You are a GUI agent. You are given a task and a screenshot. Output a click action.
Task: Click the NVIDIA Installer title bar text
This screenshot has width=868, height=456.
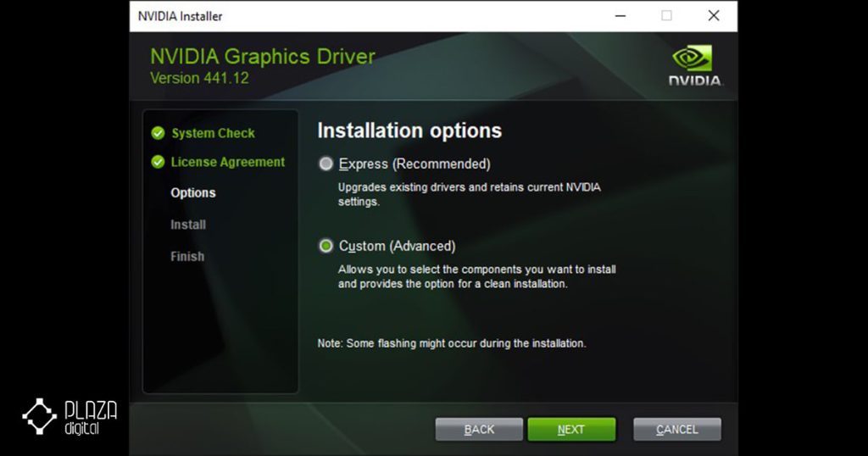tap(180, 17)
